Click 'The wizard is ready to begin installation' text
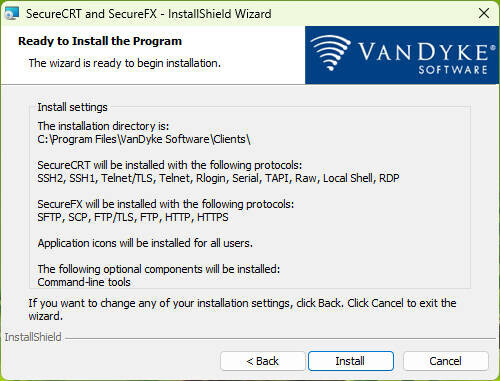Screen dimensions: 500x381 [125, 63]
